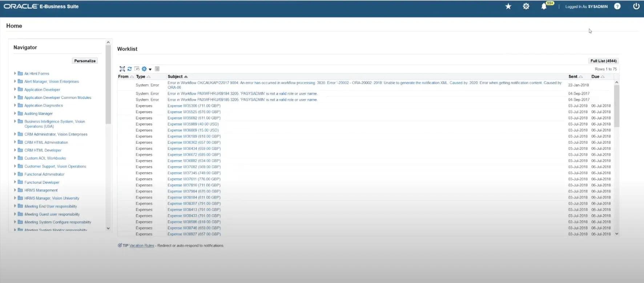Click the Custom AOL Workbooks folder icon
Viewport: 644px width, 283px height.
[x=20, y=158]
